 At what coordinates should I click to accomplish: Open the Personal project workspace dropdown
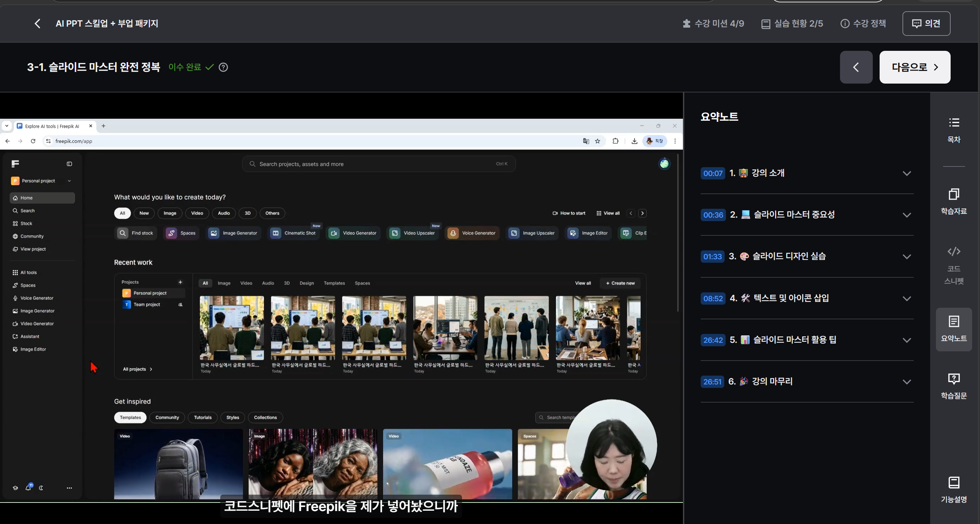41,181
